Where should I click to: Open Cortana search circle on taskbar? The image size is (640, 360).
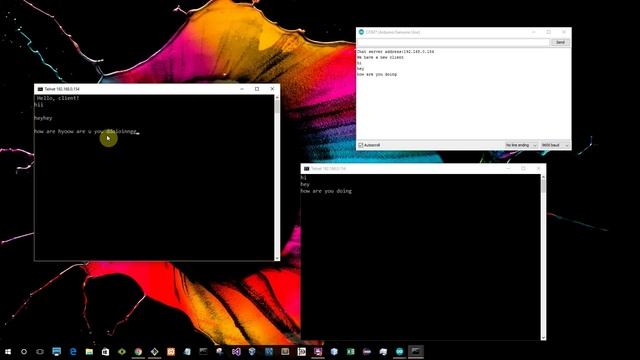[24, 351]
